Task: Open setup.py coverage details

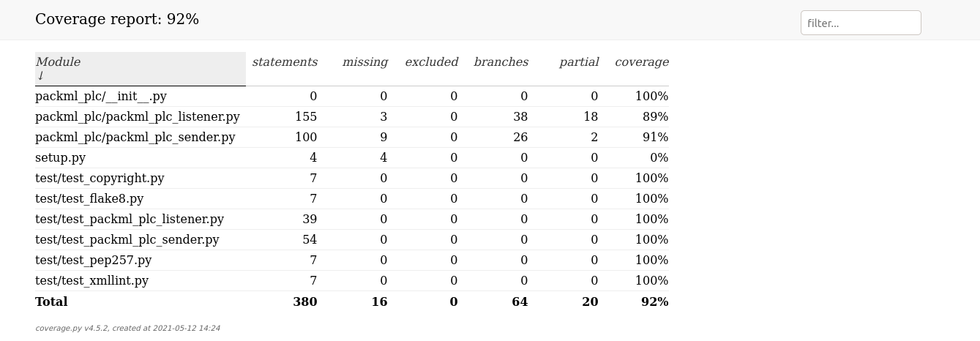Action: click(x=60, y=157)
